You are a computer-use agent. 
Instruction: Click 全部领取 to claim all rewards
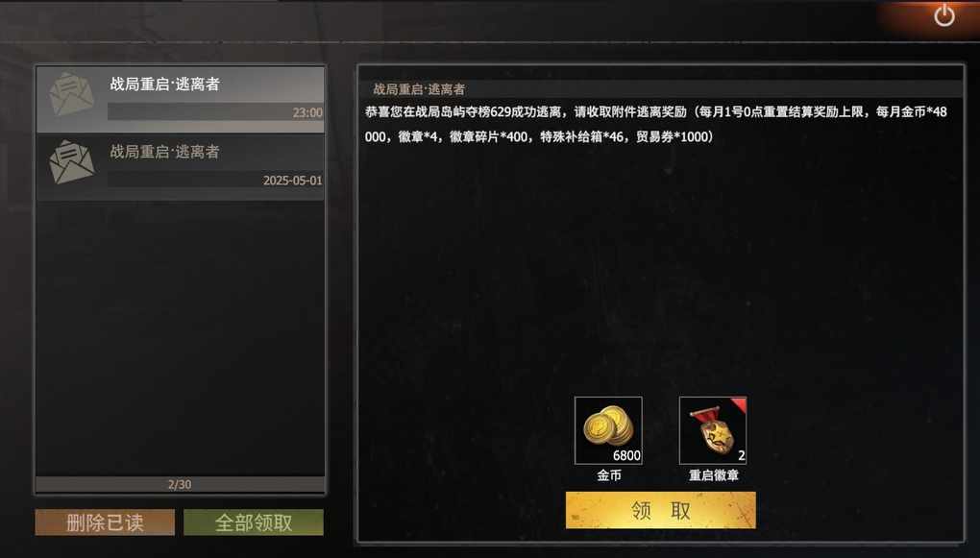click(x=254, y=522)
